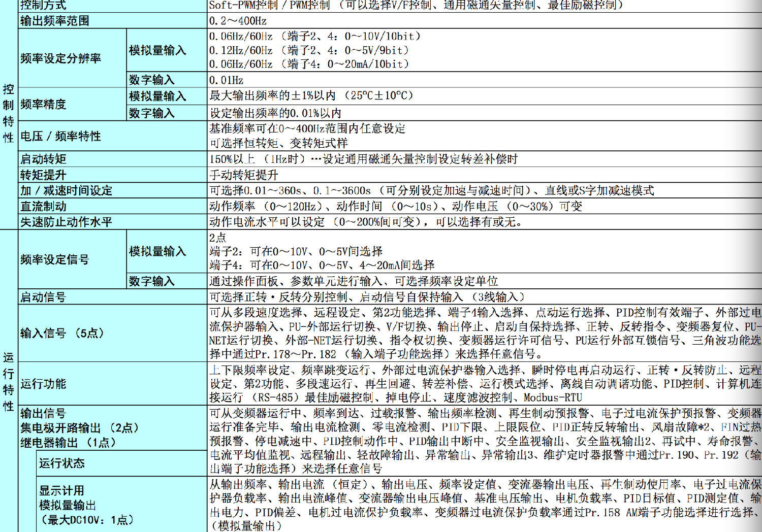Select the 上下限频率设定 function description line
This screenshot has width=762, height=532.
point(486,370)
